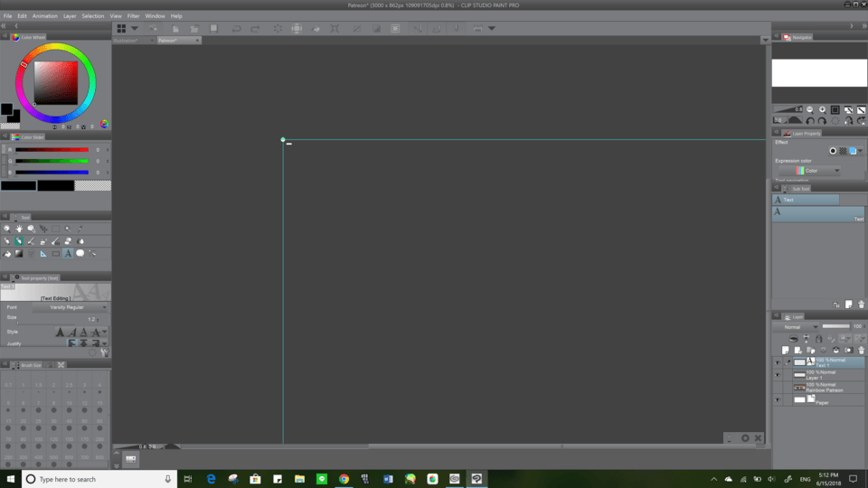
Task: Select the Auto select magic wand tool
Action: coord(68,229)
